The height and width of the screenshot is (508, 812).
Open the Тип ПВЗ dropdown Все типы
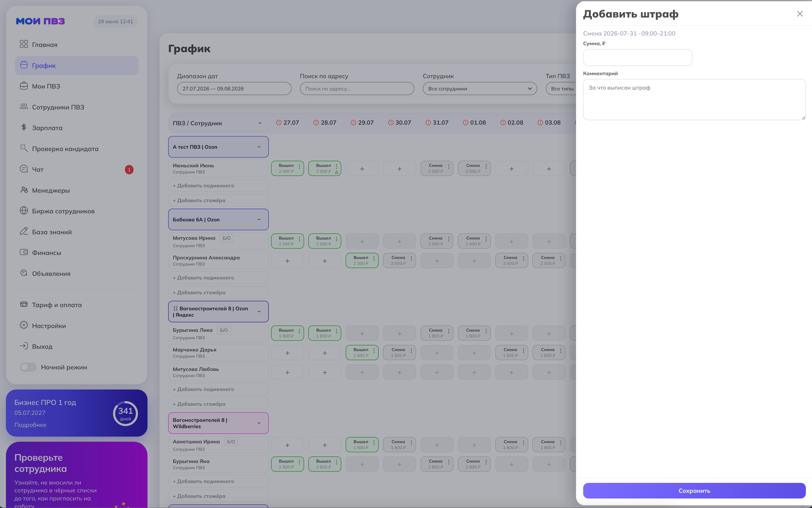[x=561, y=89]
